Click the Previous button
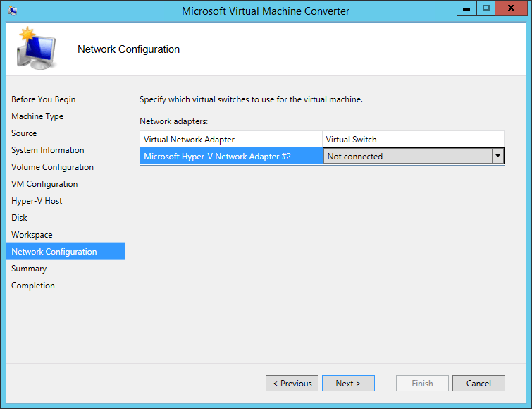 pyautogui.click(x=292, y=383)
